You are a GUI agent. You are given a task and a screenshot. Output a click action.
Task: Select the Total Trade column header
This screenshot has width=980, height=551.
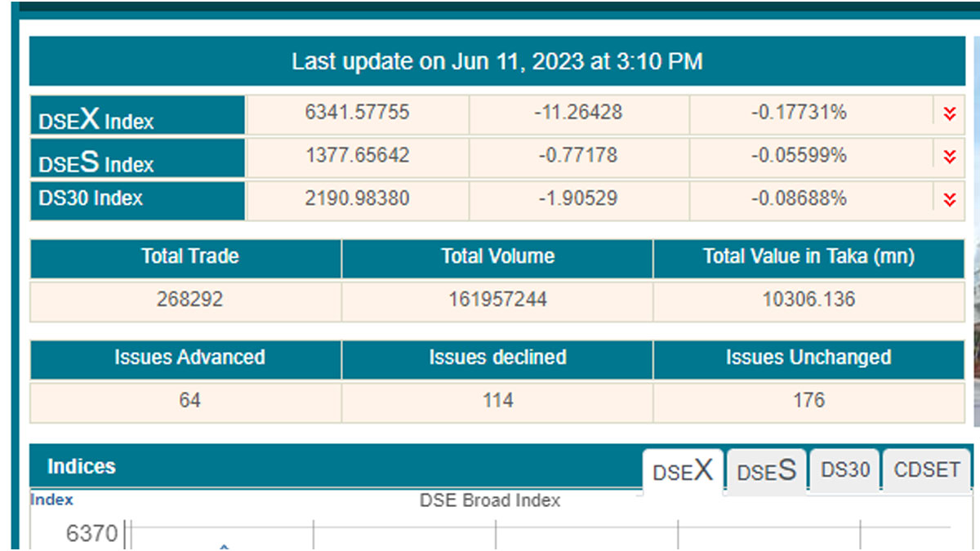pyautogui.click(x=189, y=256)
